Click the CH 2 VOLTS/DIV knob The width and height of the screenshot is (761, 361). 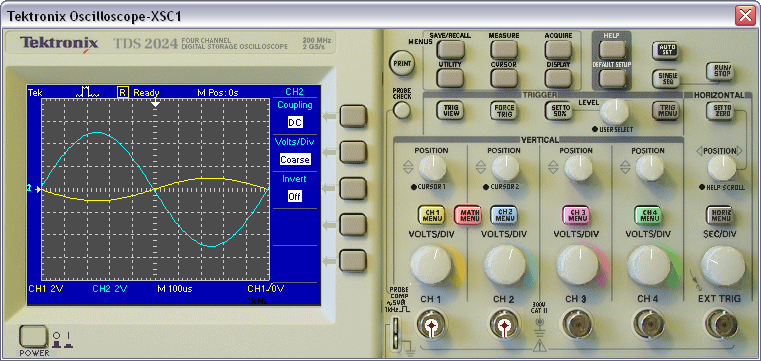click(505, 265)
